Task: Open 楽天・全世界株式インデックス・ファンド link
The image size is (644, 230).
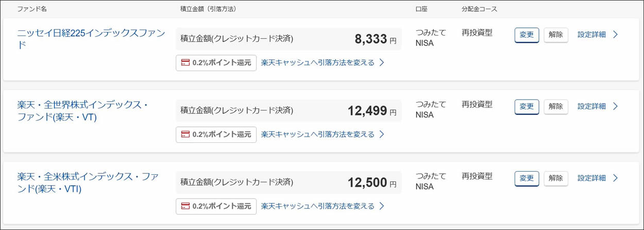Action: (x=83, y=111)
